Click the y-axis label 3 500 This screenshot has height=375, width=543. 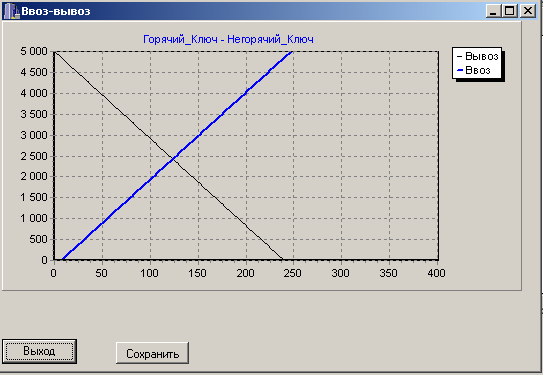pos(34,114)
